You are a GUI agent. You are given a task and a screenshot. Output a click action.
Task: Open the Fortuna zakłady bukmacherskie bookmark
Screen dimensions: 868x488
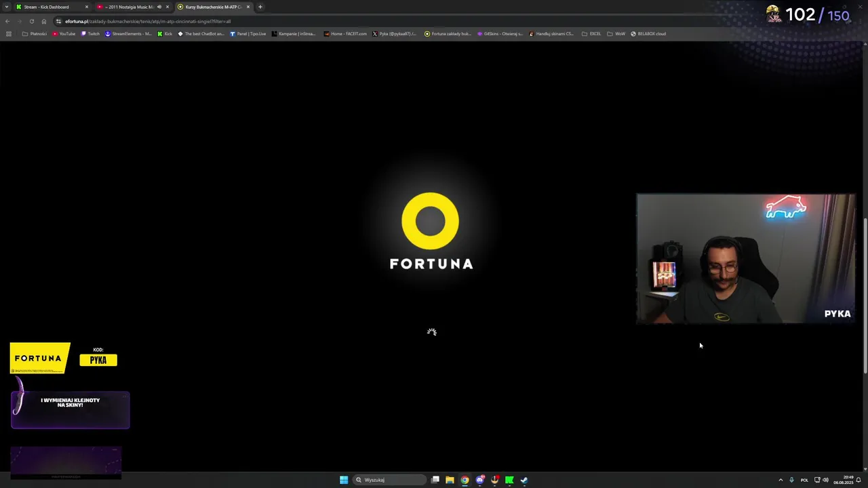[x=448, y=34]
